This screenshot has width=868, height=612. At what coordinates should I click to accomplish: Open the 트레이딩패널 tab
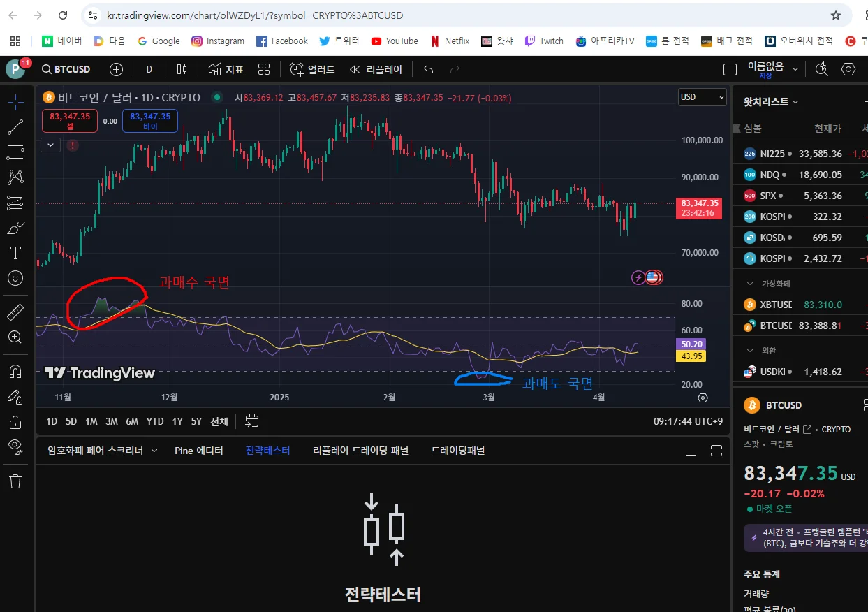click(457, 451)
